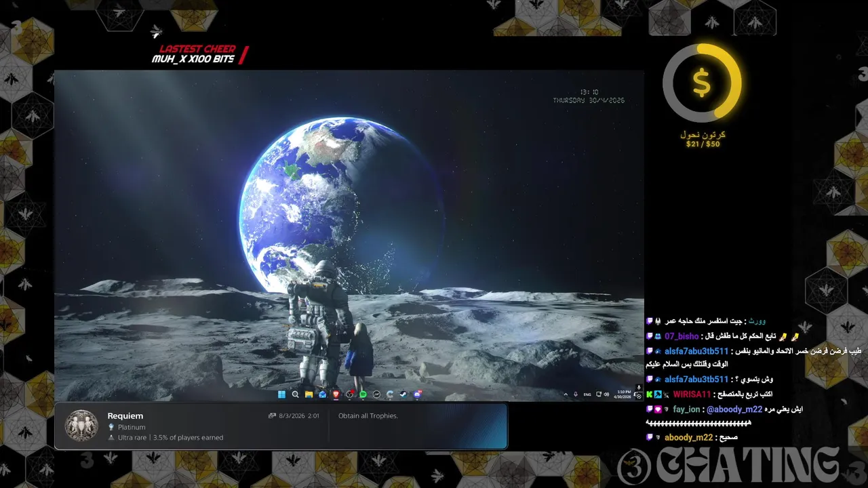Click the Twitch badge beside fay_ion
The height and width of the screenshot is (488, 868).
point(650,409)
